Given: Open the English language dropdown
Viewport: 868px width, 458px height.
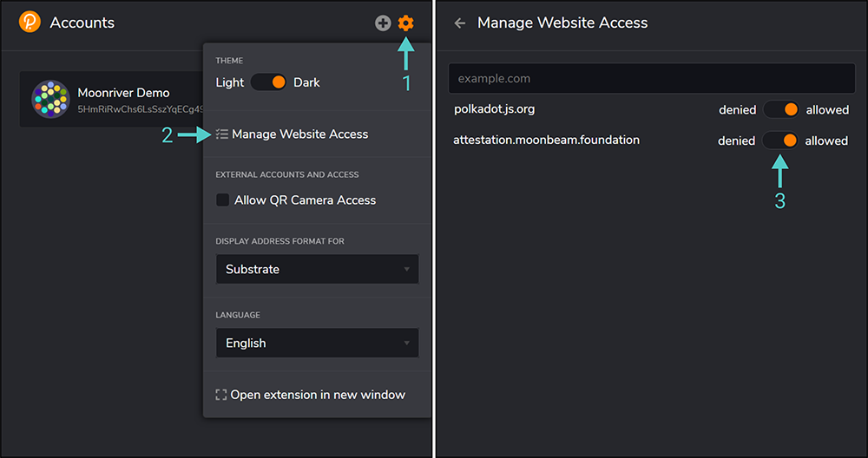Looking at the screenshot, I should tap(317, 343).
